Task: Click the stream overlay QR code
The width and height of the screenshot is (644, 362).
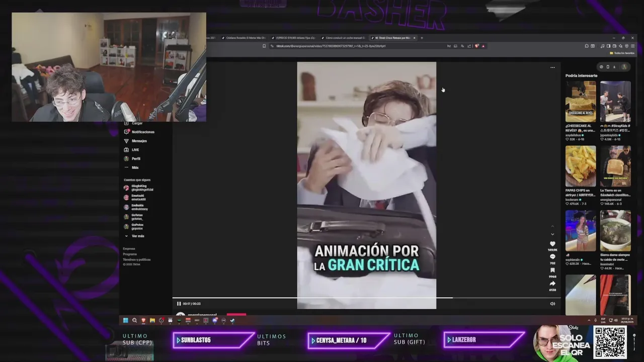Action: (x=610, y=342)
